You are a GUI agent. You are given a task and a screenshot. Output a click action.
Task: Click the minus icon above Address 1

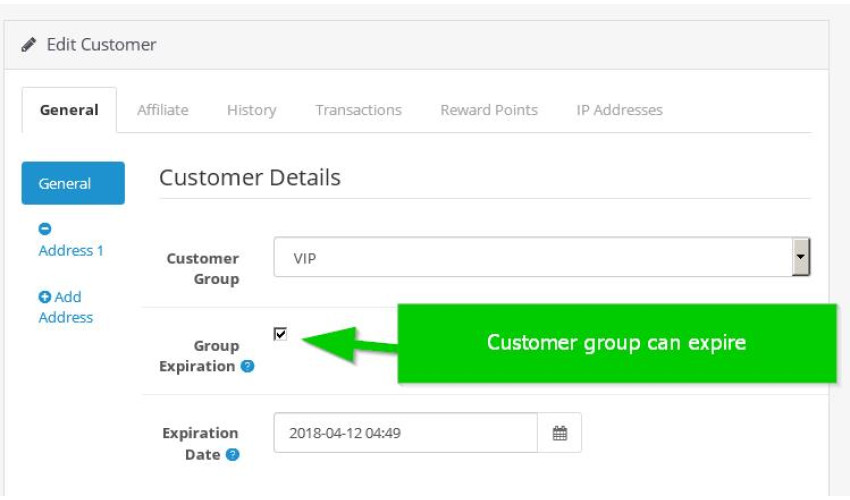pos(45,229)
